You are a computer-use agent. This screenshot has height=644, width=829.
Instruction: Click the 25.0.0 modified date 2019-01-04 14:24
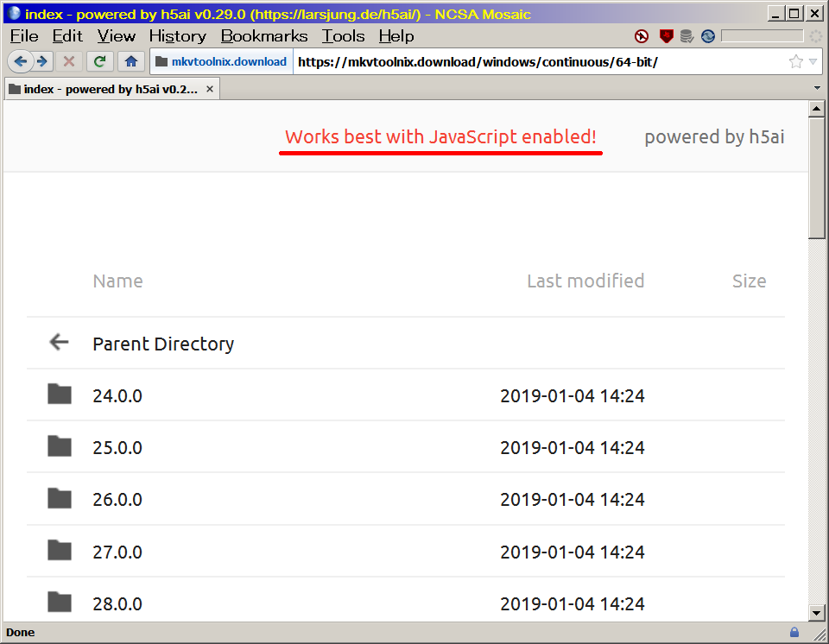tap(573, 447)
